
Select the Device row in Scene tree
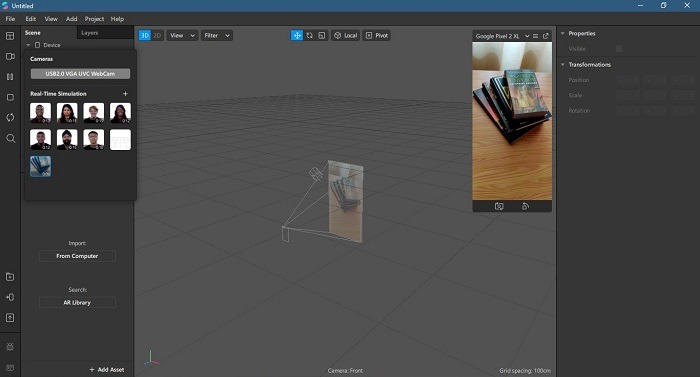click(78, 45)
